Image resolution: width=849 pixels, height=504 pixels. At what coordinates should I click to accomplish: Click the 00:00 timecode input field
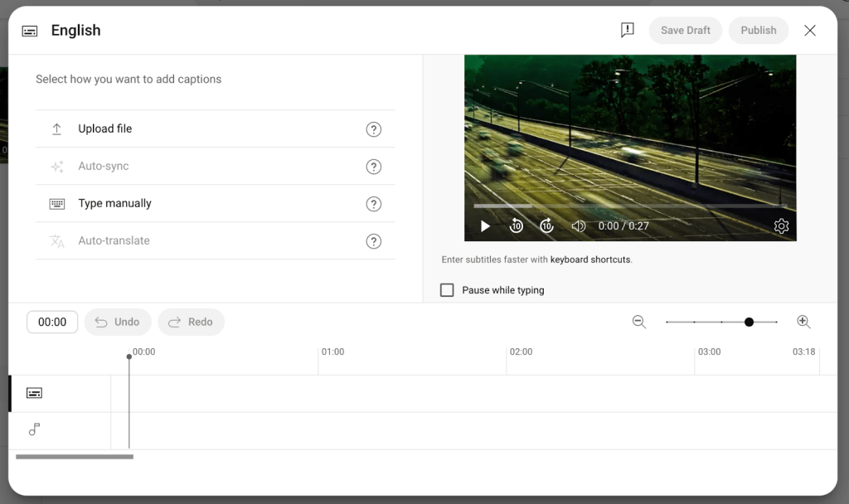[52, 322]
